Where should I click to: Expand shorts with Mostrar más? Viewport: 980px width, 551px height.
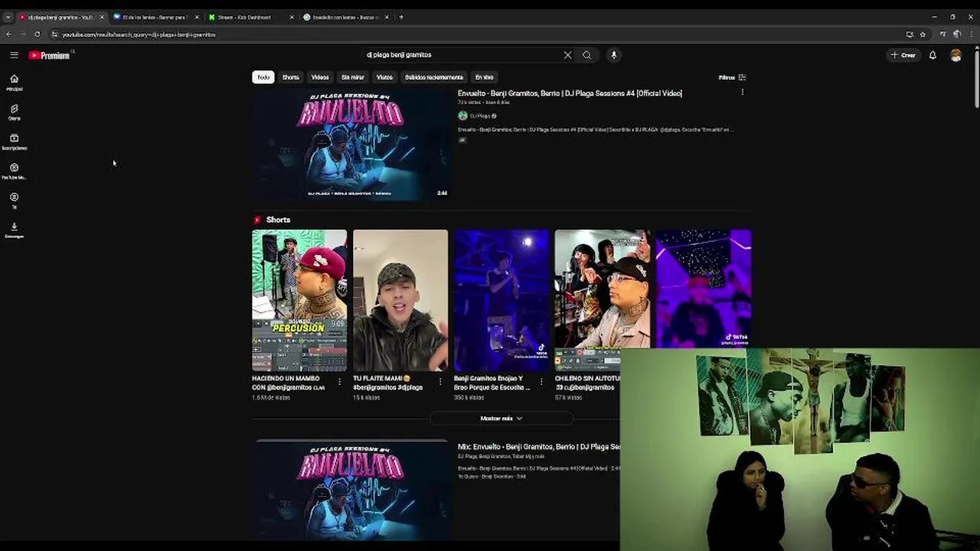point(501,419)
